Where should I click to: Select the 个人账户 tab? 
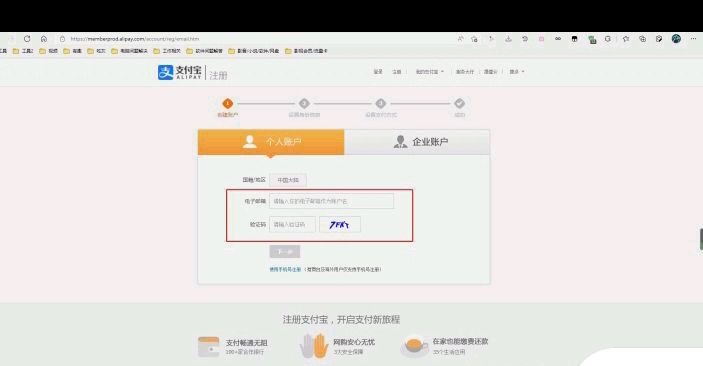[271, 142]
